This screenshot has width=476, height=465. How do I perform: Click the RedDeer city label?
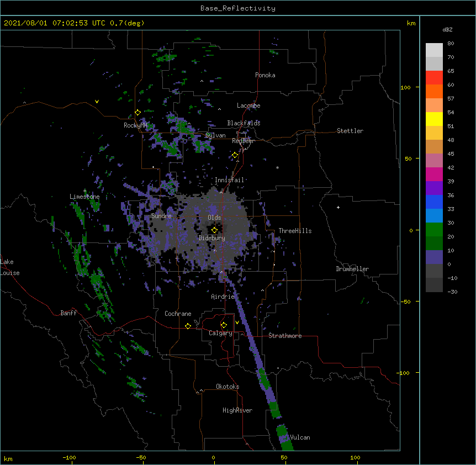(x=244, y=141)
